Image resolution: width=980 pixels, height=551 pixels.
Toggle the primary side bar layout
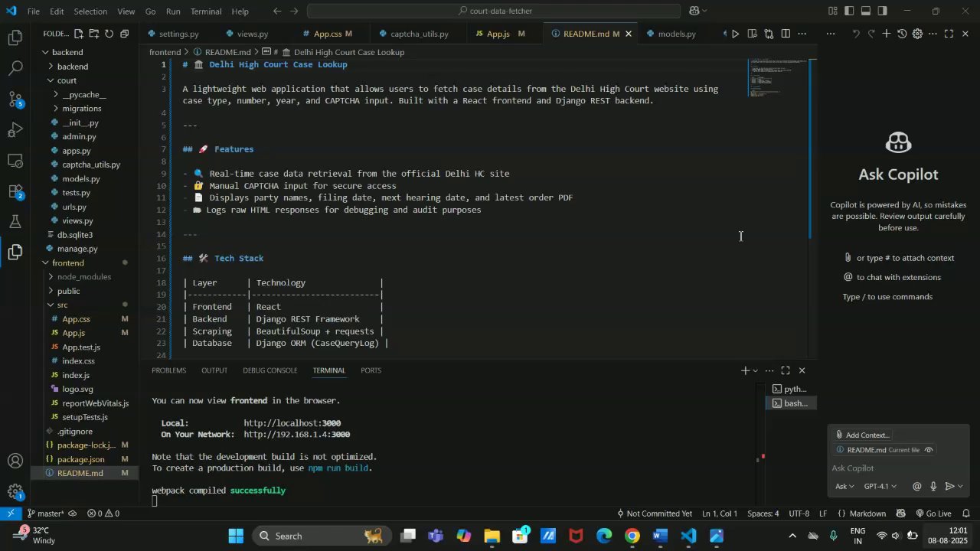click(849, 11)
